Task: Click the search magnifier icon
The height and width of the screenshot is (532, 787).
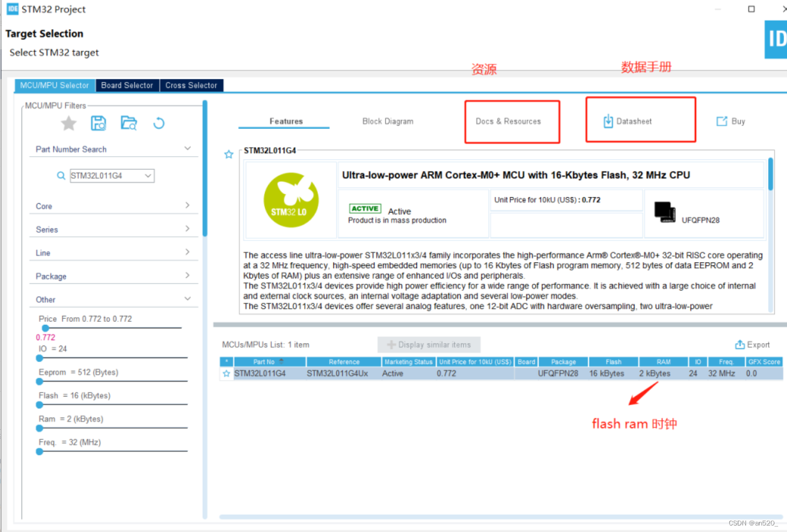Action: coord(61,175)
